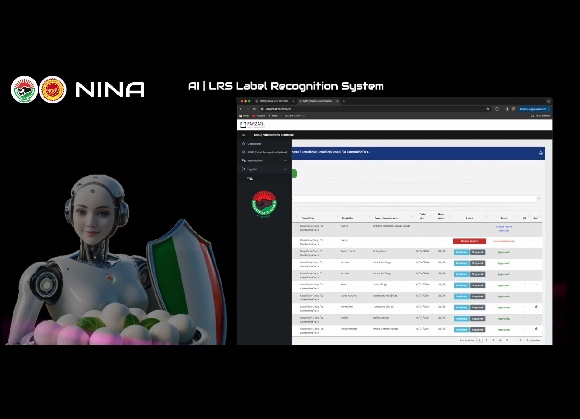
Task: Go to the next page in the table pagination
Action: click(x=533, y=340)
